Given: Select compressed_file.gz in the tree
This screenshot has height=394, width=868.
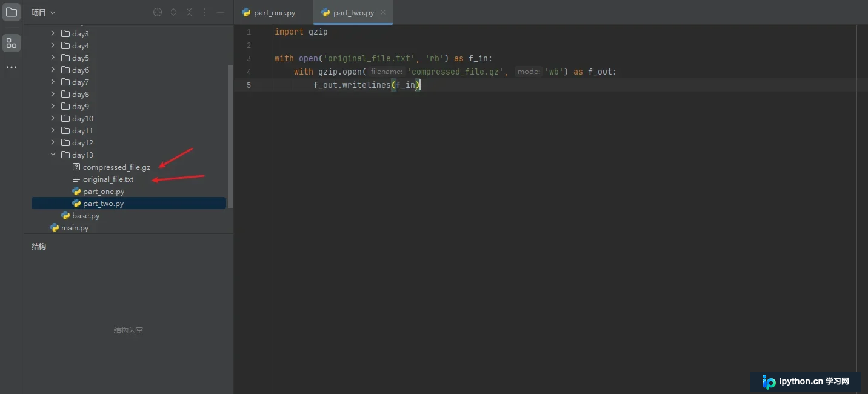Looking at the screenshot, I should point(116,167).
